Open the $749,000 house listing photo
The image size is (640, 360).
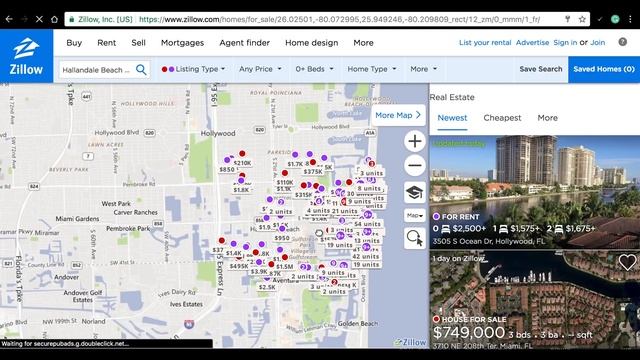pyautogui.click(x=535, y=299)
